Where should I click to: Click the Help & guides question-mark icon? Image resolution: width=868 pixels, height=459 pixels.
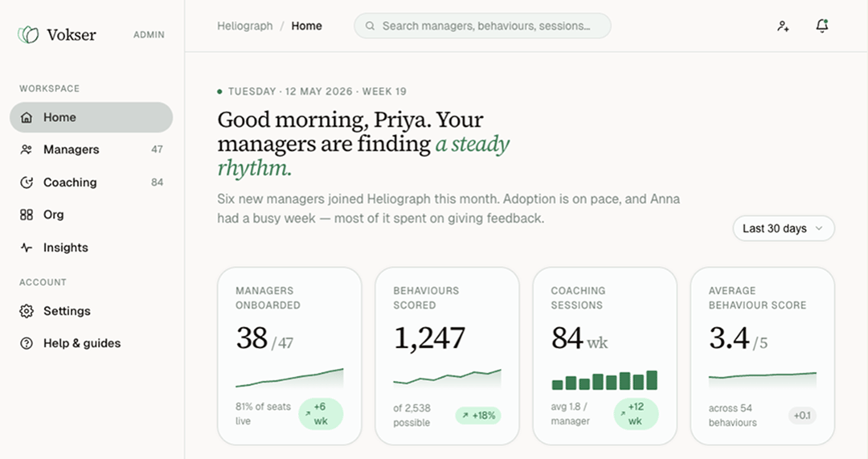tap(26, 343)
